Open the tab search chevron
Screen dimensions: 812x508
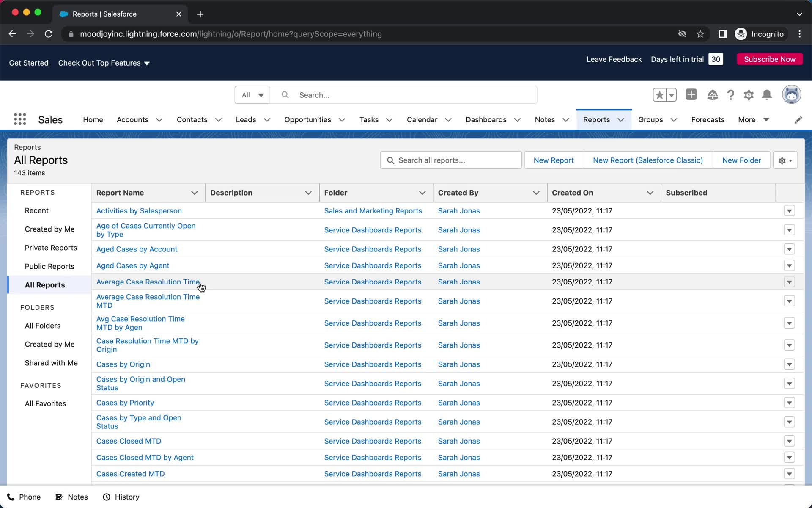click(x=799, y=14)
